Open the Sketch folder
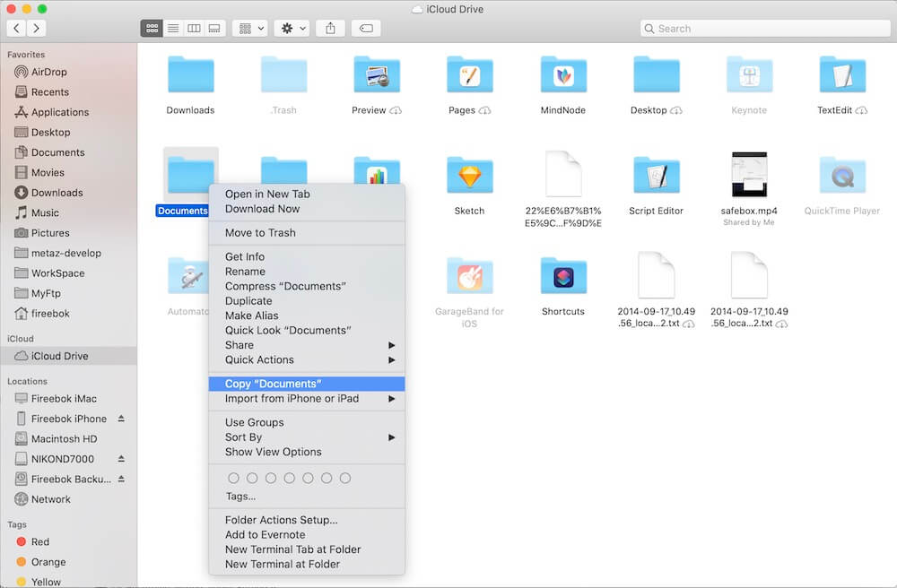 tap(469, 177)
